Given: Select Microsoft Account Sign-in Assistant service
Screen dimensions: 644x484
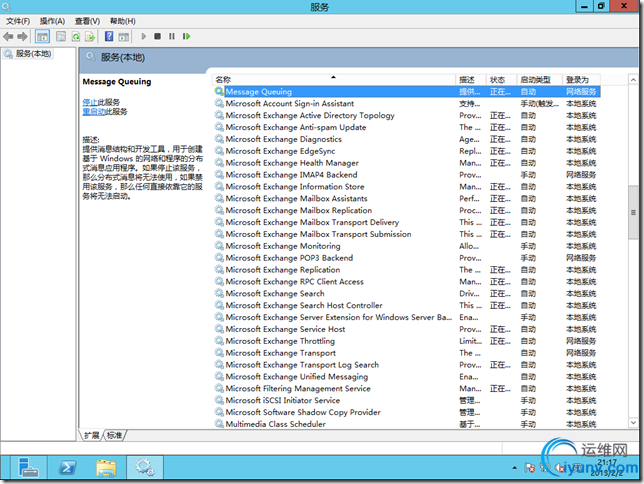Looking at the screenshot, I should pos(407,104).
